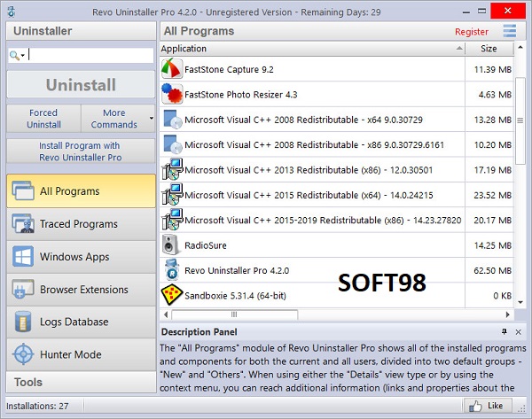
Task: Open Browser Extensions module
Action: click(81, 289)
